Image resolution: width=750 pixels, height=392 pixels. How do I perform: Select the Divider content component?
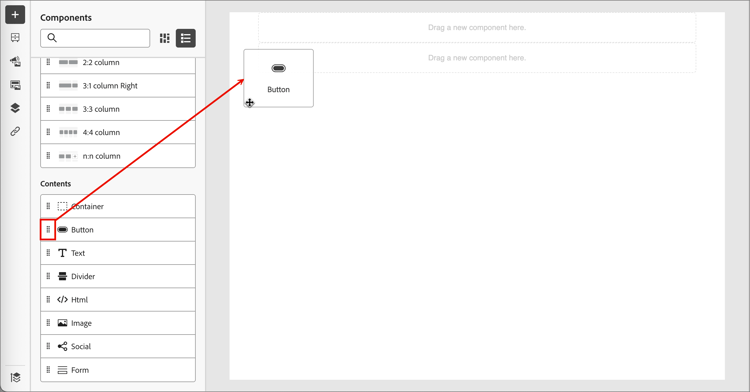(118, 276)
